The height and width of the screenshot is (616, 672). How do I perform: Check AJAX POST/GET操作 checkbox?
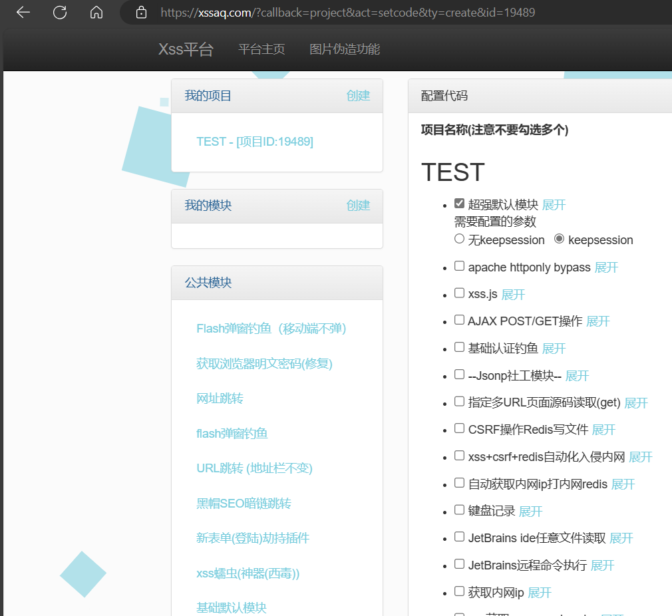[459, 320]
